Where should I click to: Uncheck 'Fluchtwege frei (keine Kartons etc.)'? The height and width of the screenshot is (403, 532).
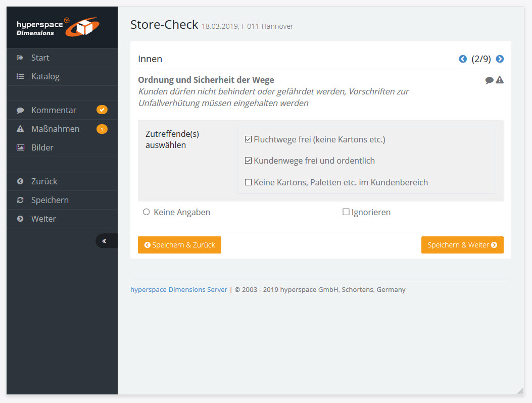click(248, 139)
